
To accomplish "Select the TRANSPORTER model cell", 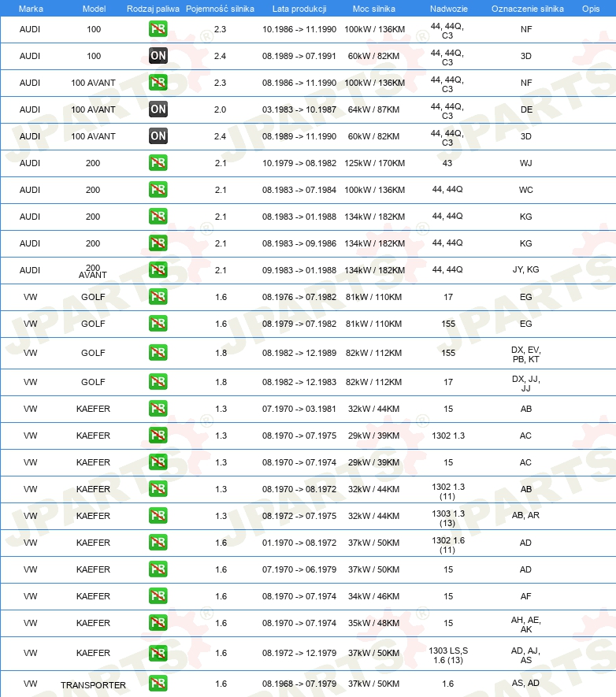I will tap(93, 685).
